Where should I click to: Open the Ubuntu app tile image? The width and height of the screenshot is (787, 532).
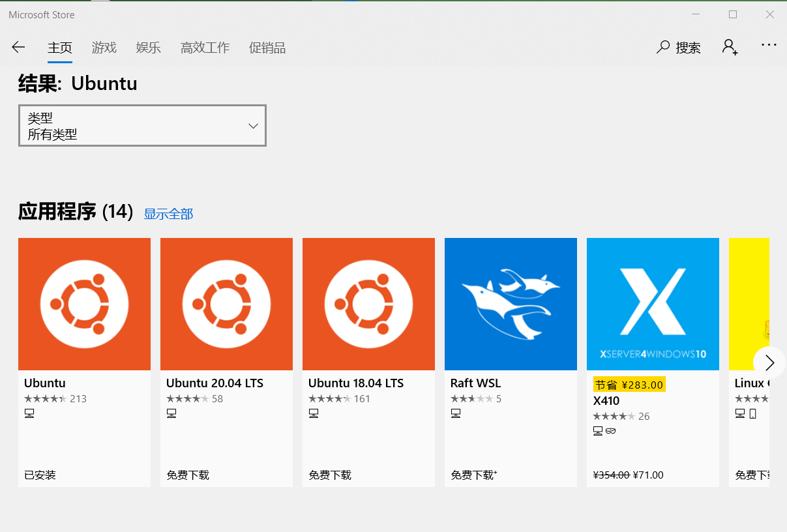point(84,304)
